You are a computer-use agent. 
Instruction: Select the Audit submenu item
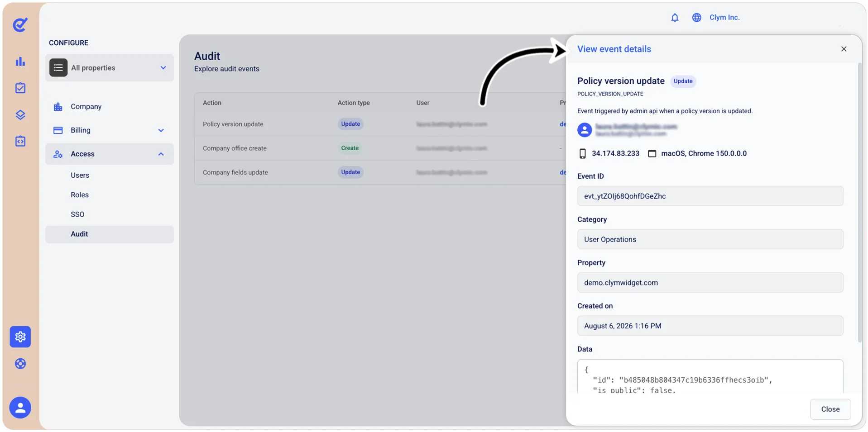[x=110, y=234]
